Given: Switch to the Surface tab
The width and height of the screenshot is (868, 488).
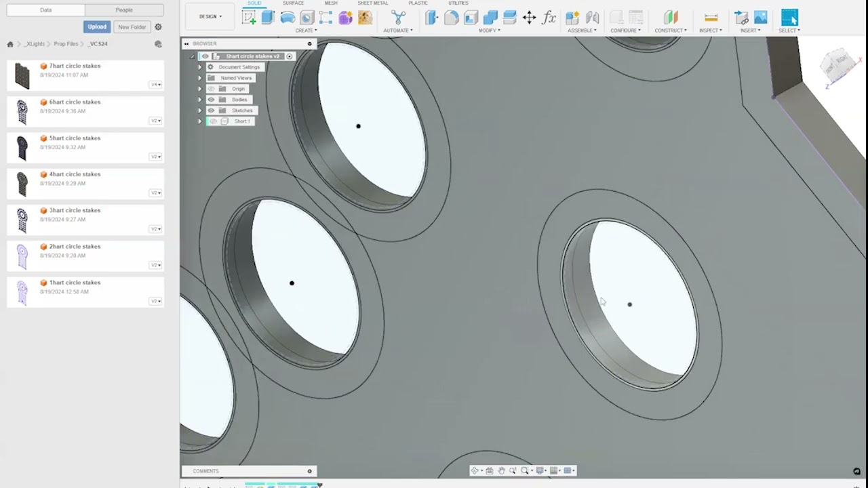Looking at the screenshot, I should [293, 3].
